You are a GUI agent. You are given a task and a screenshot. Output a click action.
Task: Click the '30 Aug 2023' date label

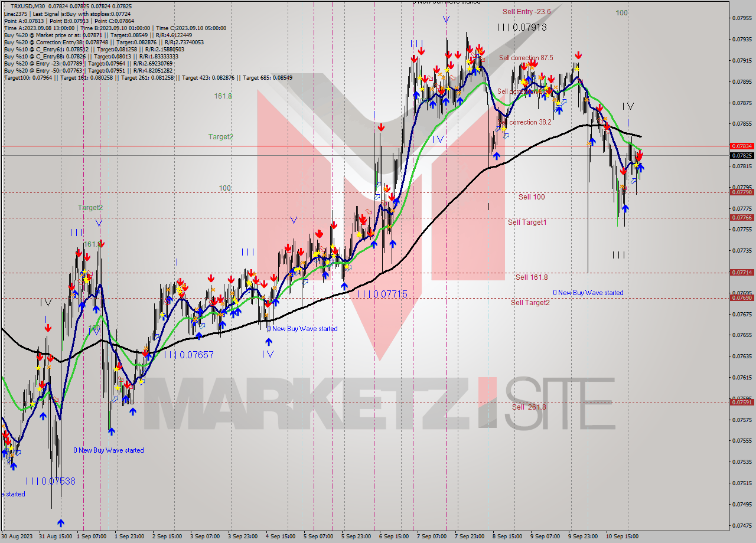tap(17, 537)
